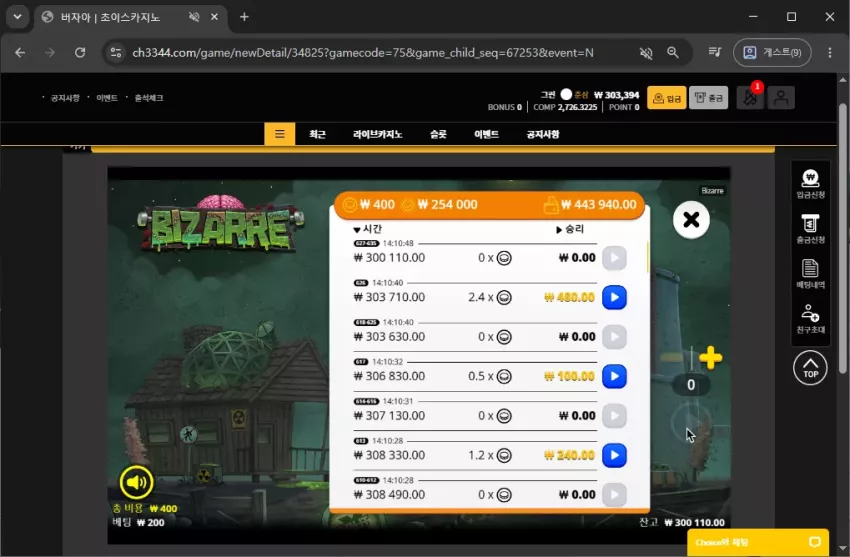The height and width of the screenshot is (557, 850).
Task: Open 친구초대 in the right sidebar
Action: pyautogui.click(x=810, y=319)
